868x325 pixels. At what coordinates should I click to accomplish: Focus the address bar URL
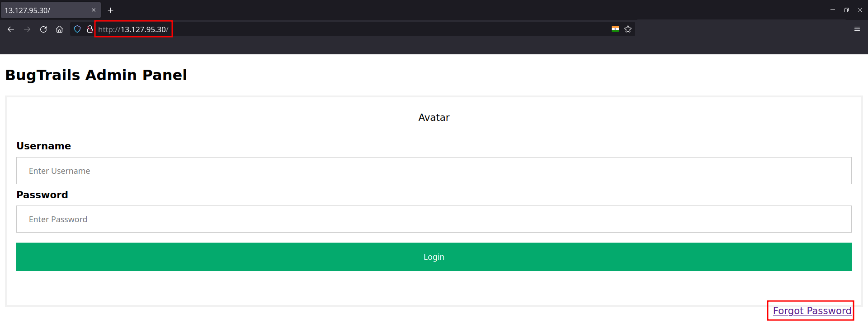click(316, 29)
